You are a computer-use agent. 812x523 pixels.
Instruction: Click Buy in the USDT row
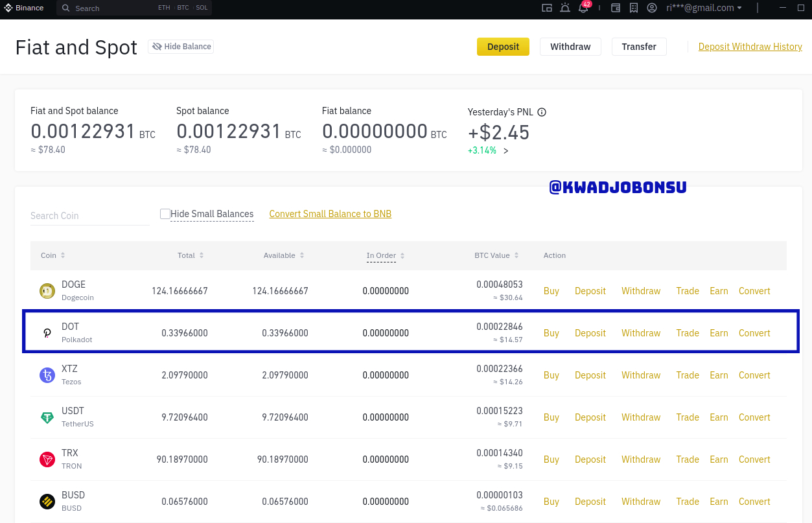pos(551,417)
